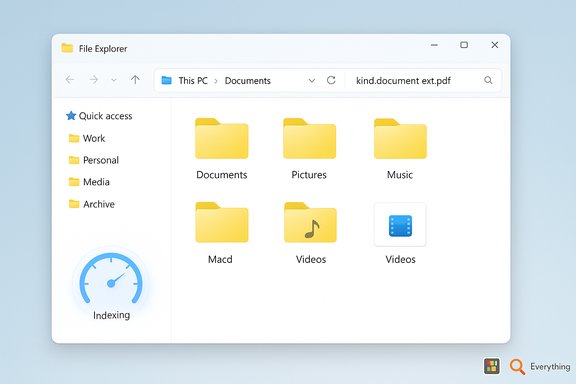Image resolution: width=576 pixels, height=384 pixels.
Task: Click the File Explorer title bar folder icon
Action: click(x=67, y=48)
